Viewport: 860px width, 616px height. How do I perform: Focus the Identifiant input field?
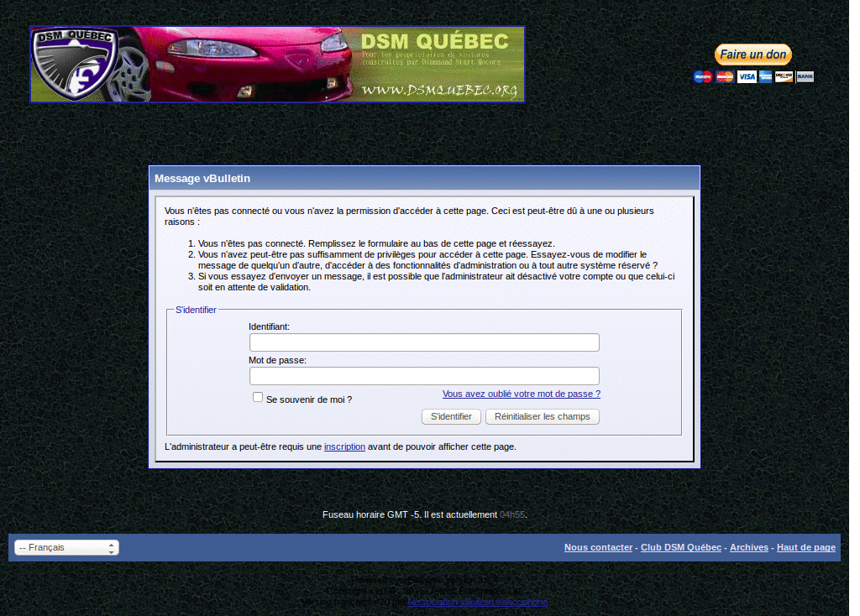coord(424,342)
